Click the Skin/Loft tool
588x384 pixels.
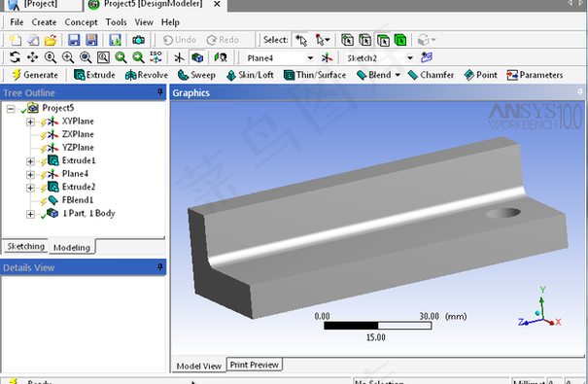[x=250, y=75]
